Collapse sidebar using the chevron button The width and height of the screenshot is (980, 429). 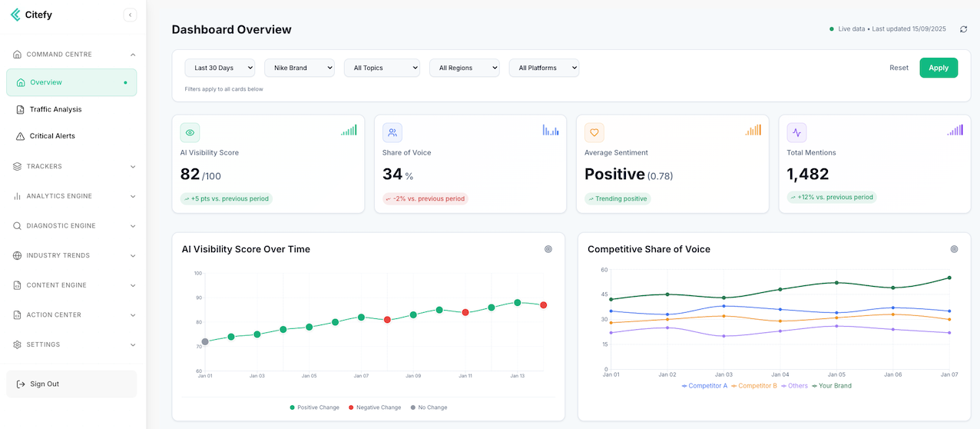coord(130,15)
